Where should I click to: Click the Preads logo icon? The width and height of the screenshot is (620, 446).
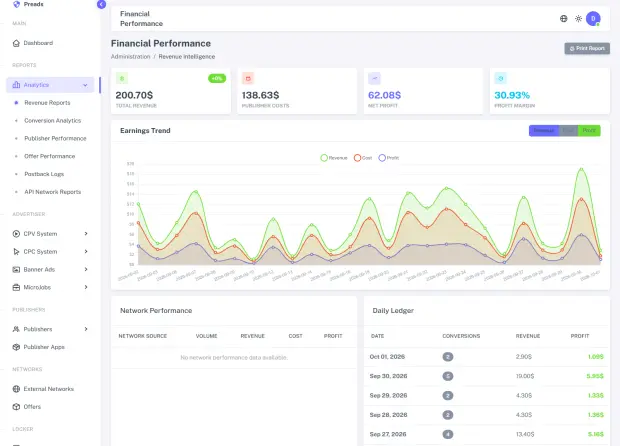click(x=16, y=4)
